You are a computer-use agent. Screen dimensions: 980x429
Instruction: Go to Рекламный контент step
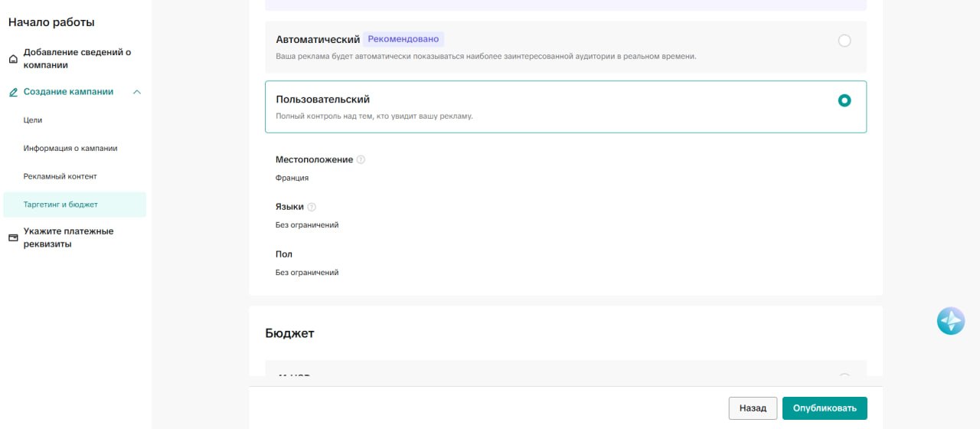60,176
